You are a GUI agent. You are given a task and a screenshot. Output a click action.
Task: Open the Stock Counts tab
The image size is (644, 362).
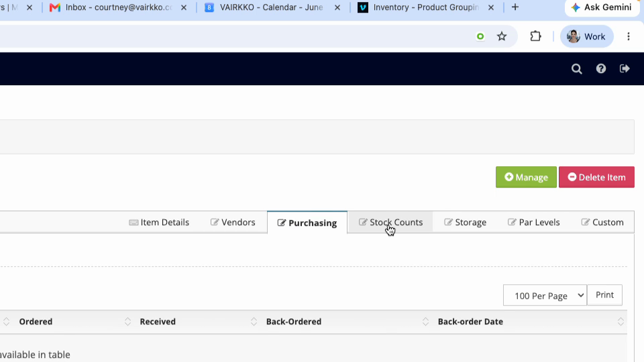coord(390,222)
